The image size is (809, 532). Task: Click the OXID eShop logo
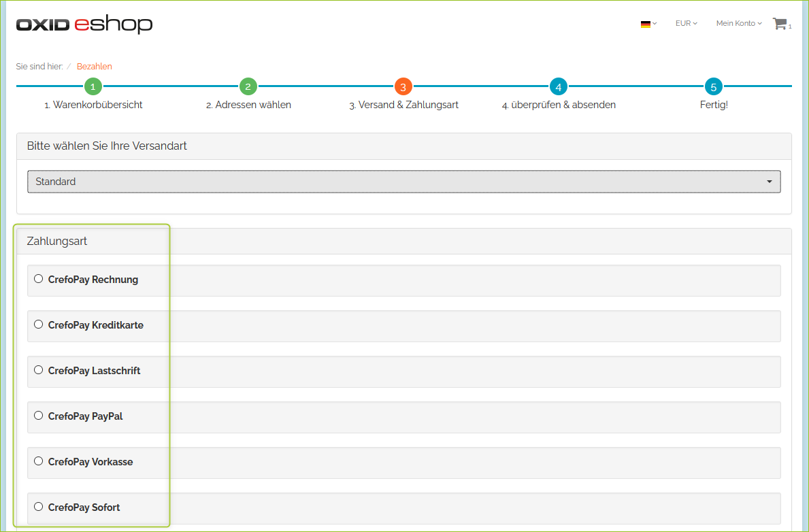pyautogui.click(x=84, y=24)
